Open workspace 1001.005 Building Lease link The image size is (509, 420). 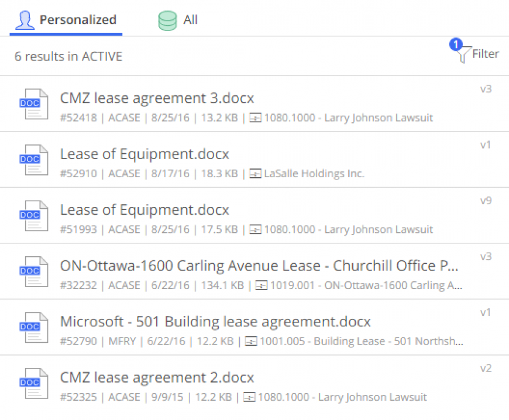coord(362,341)
